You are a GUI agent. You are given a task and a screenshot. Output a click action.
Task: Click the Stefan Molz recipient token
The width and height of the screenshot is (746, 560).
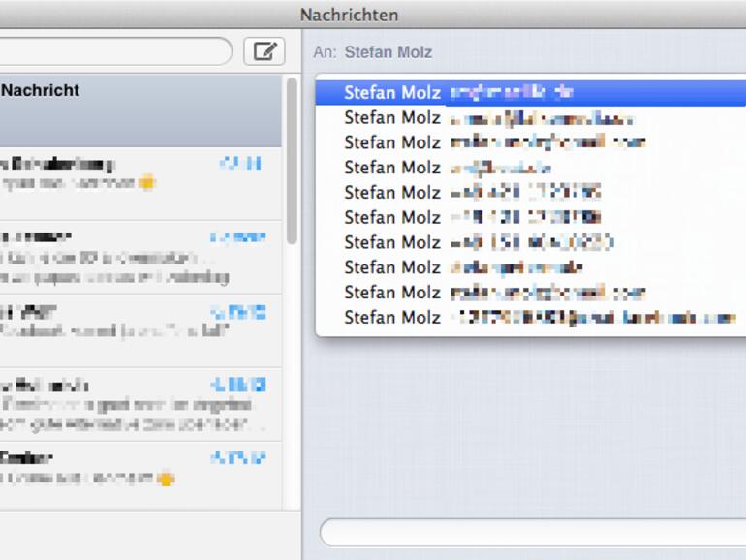[x=389, y=52]
